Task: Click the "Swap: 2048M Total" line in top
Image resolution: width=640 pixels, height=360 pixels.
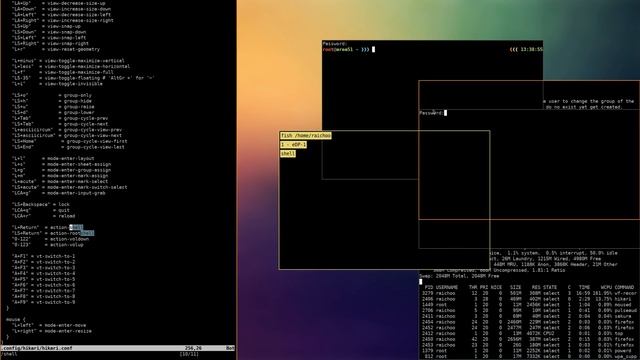Action: (x=459, y=276)
